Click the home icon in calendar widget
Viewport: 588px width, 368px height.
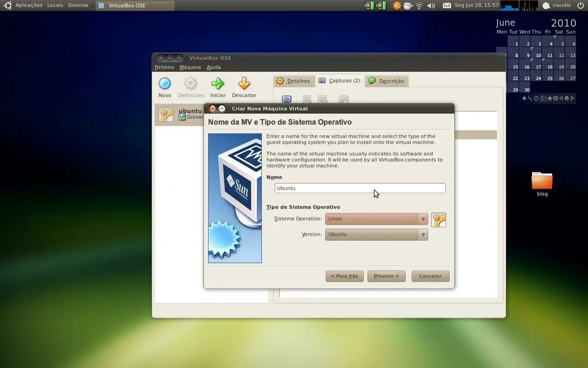click(x=566, y=98)
